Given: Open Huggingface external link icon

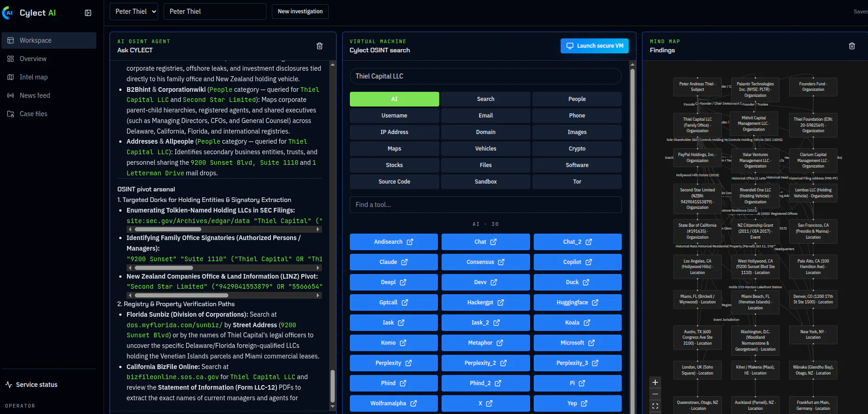Looking at the screenshot, I should [595, 302].
